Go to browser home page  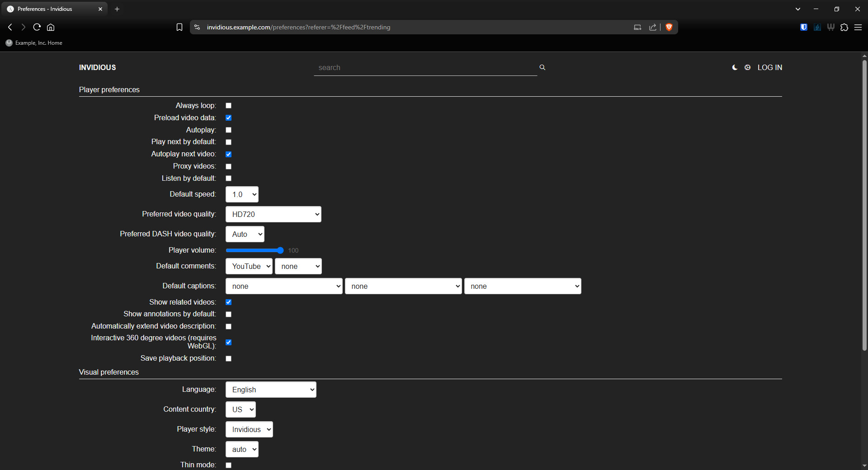click(51, 27)
